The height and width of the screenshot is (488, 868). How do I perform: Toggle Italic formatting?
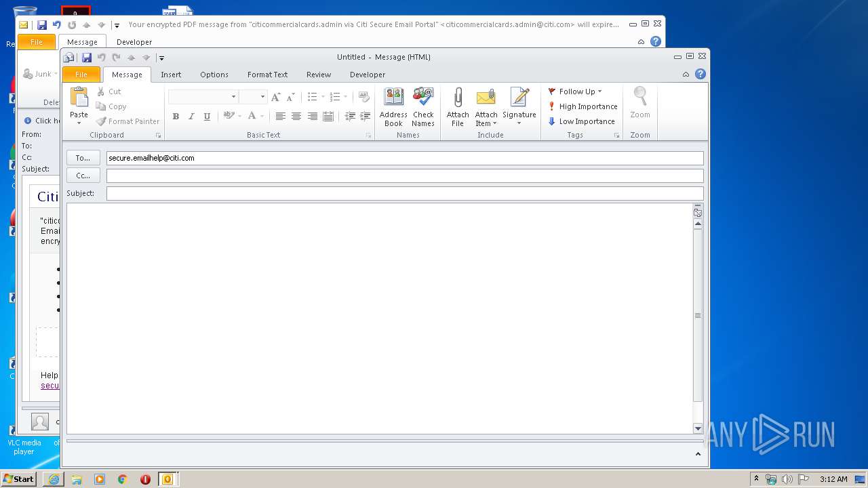(191, 117)
